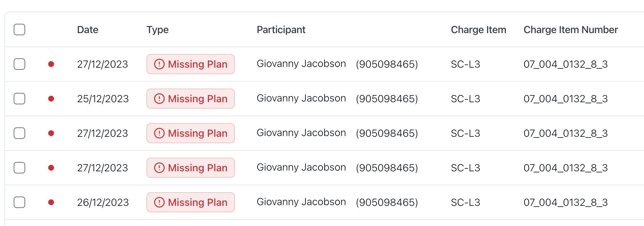Check the box for the 26/12/2023 row

pos(19,202)
